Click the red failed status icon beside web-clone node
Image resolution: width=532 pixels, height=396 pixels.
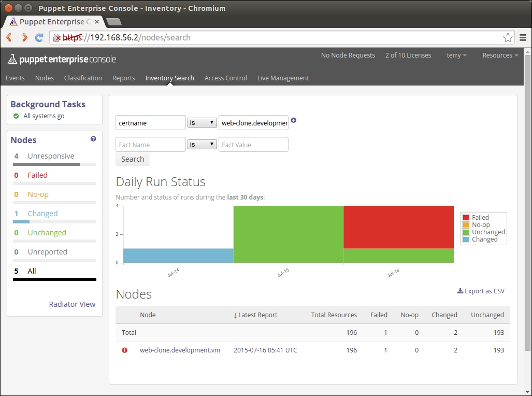click(124, 350)
